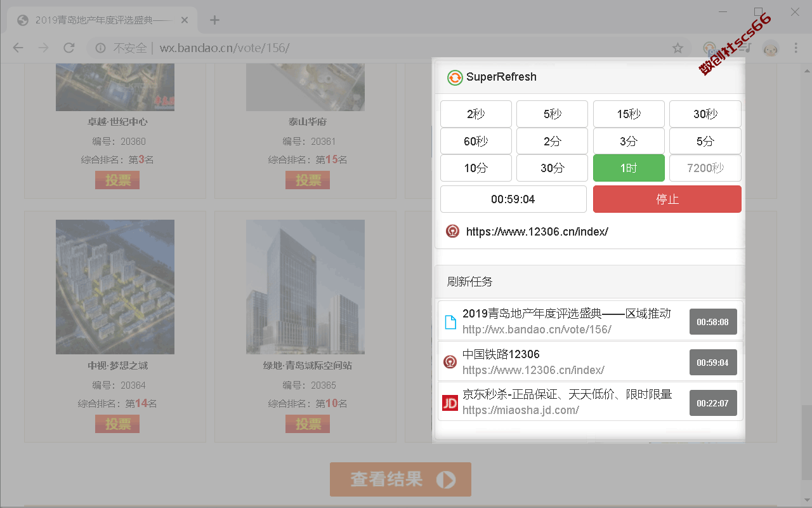The height and width of the screenshot is (508, 812).
Task: Click the custom 7200秒 interval field
Action: tap(705, 168)
